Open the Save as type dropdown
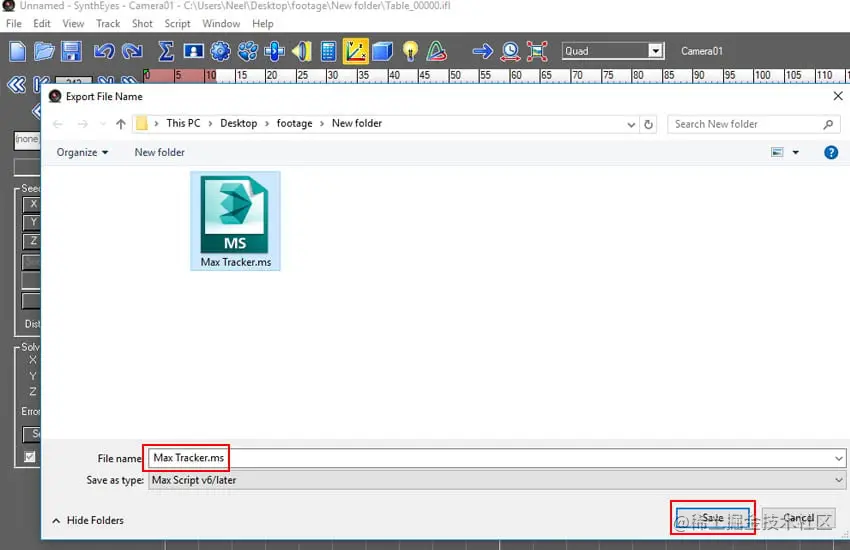This screenshot has width=850, height=550. (497, 480)
